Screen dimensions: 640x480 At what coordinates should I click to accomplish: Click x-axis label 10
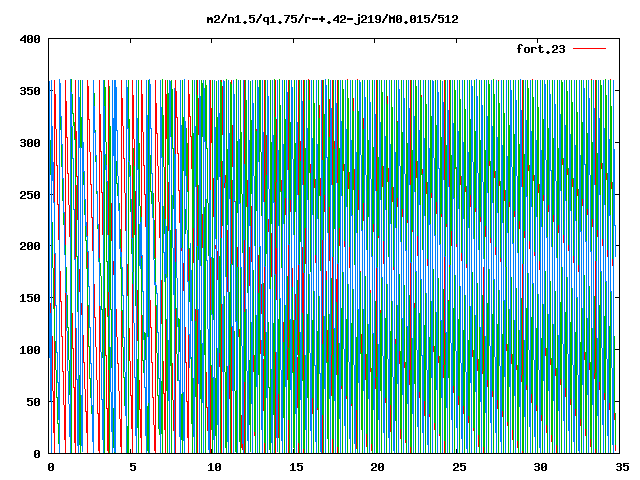pos(214,467)
